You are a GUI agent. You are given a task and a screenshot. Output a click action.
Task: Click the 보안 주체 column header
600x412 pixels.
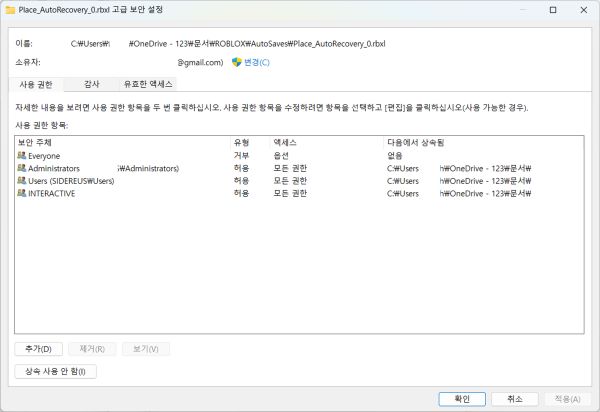[123, 143]
